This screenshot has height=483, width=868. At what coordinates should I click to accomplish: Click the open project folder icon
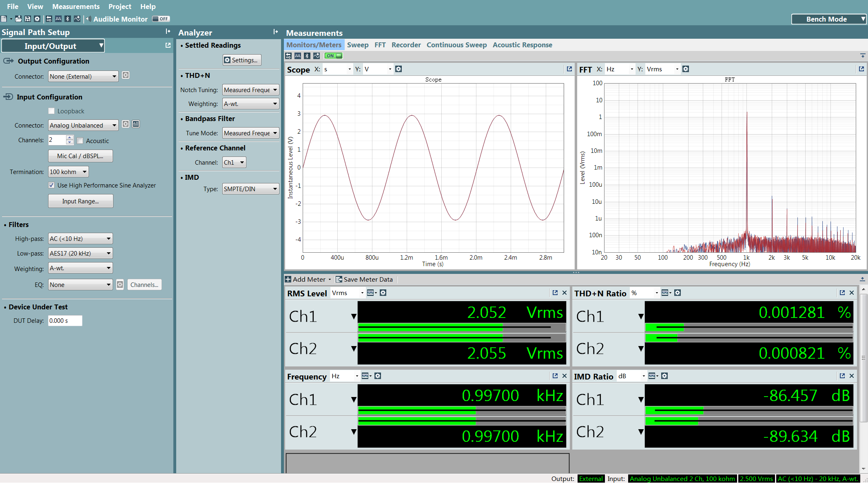[18, 19]
